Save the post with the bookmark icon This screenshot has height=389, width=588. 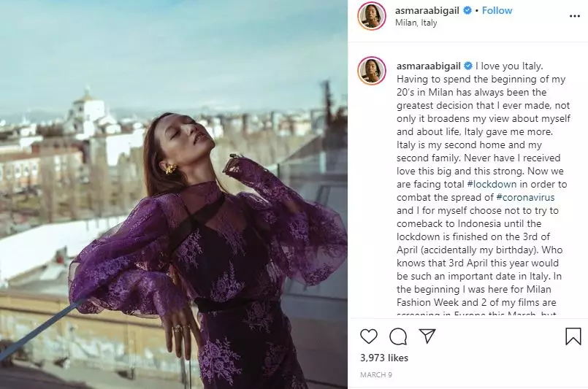point(573,336)
